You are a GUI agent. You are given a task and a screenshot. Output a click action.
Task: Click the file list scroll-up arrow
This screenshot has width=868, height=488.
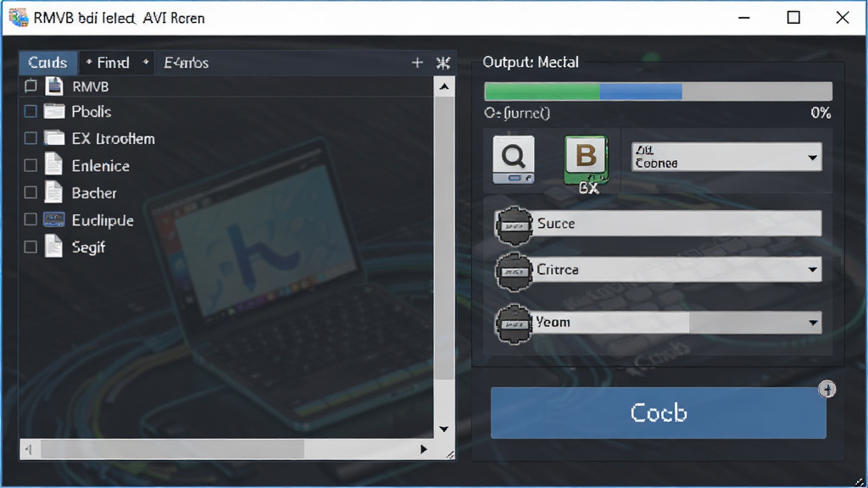(444, 87)
